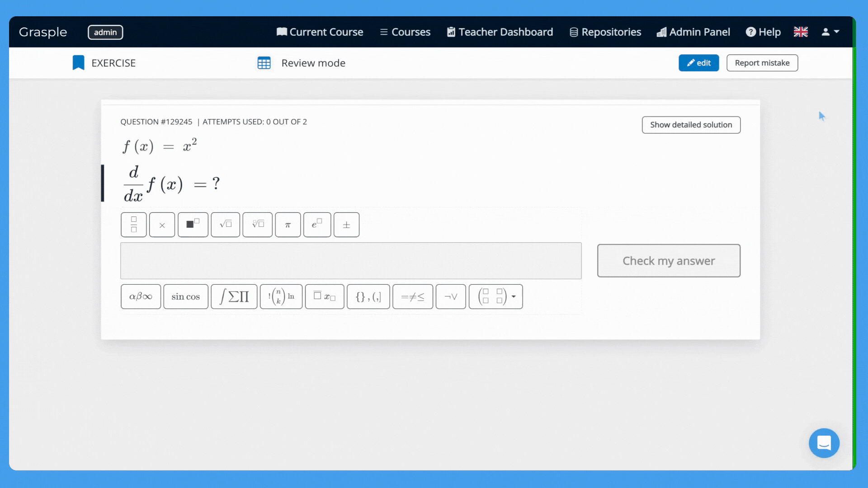Insert the pi constant
The height and width of the screenshot is (488, 868).
288,225
